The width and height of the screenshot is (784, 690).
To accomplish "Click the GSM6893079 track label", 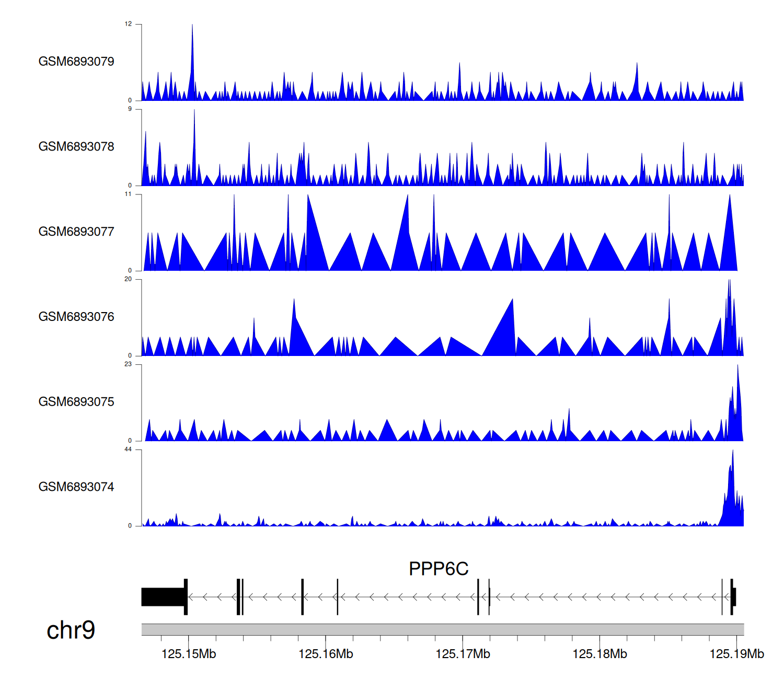I will 76,62.
